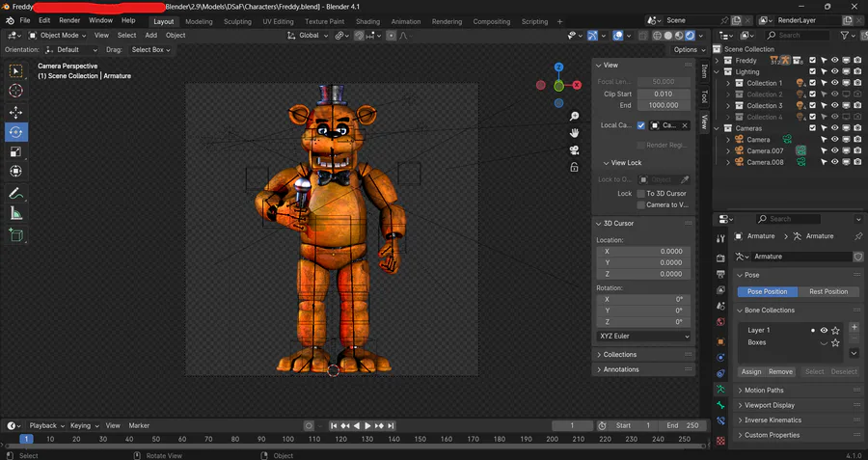Select the Move tool in the toolbar
Screen dimensions: 868x460
click(x=15, y=111)
